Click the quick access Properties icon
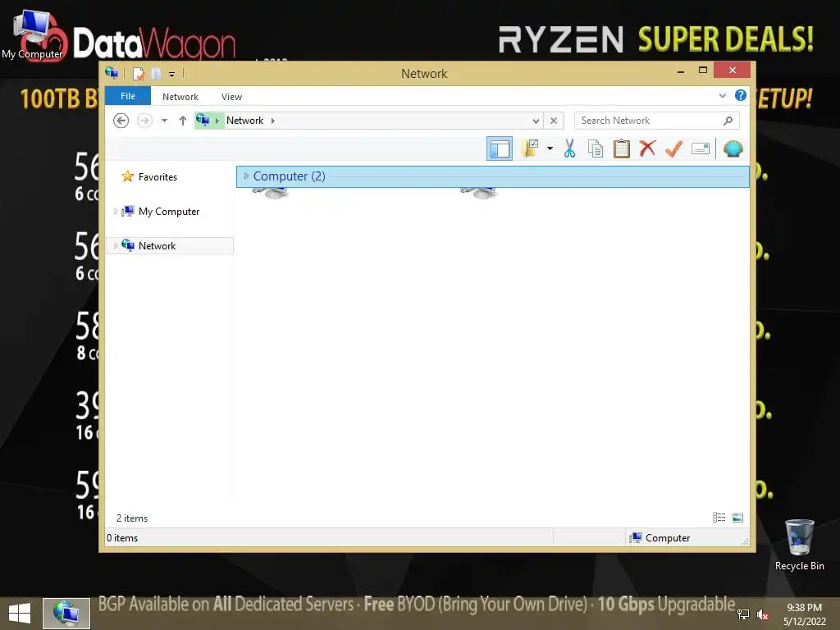Screen dimensions: 840x630 [x=138, y=73]
